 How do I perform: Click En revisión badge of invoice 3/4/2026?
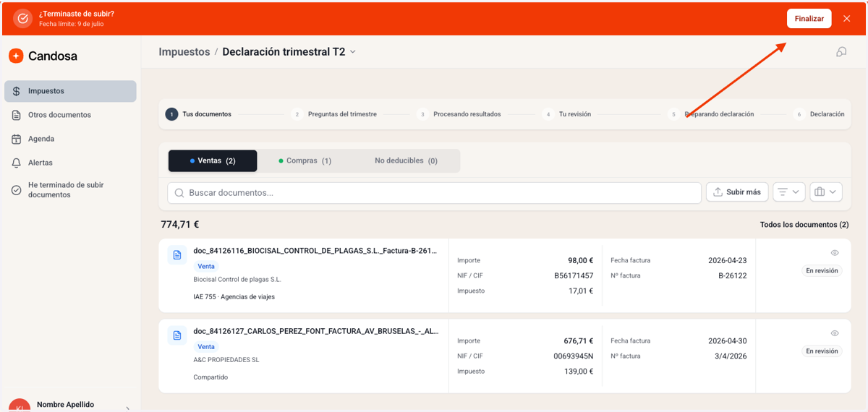822,351
